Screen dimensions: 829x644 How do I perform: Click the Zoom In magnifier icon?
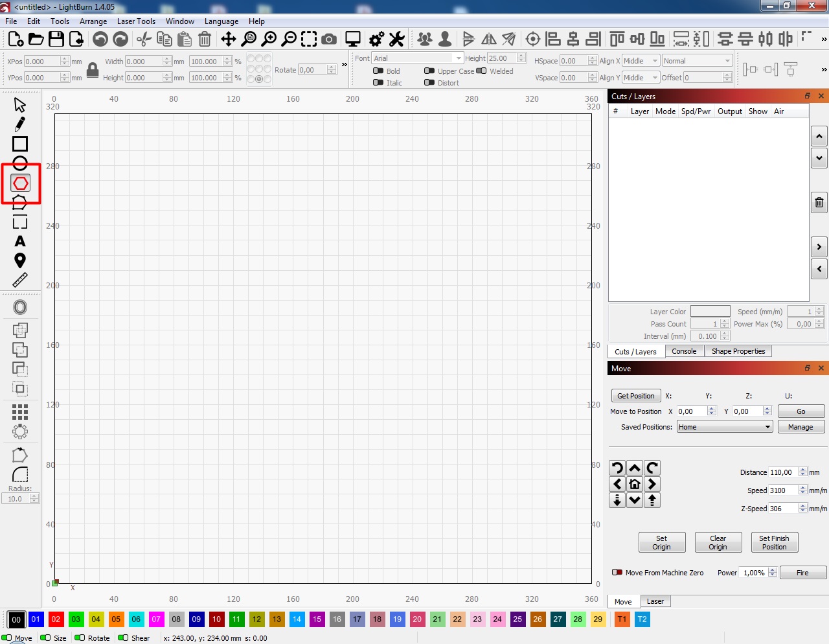(269, 40)
